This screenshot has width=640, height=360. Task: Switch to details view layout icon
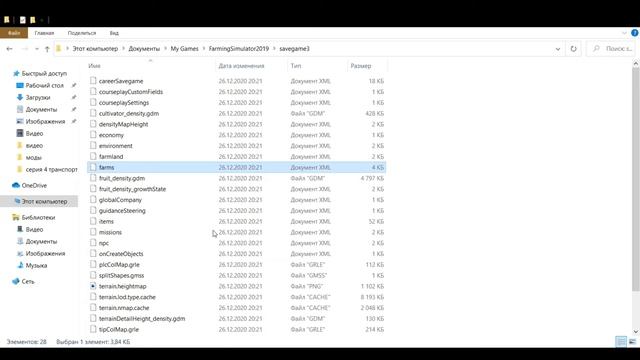(621, 342)
